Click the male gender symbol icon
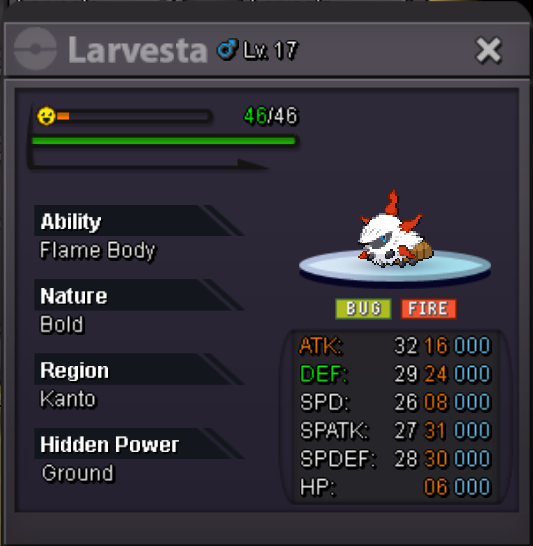This screenshot has height=546, width=533. [227, 49]
